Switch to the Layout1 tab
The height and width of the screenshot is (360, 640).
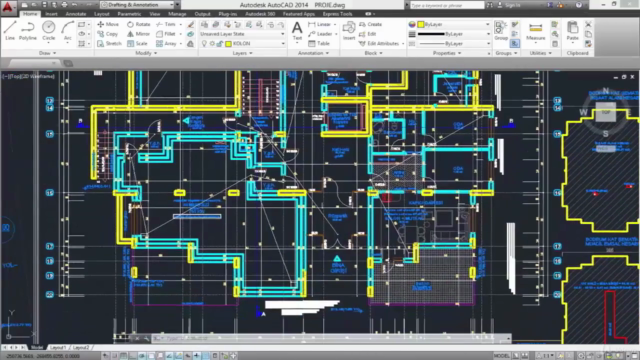pos(58,347)
